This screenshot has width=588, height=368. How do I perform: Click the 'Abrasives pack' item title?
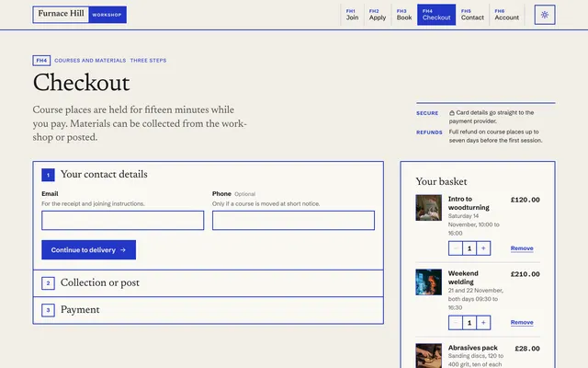pos(473,348)
